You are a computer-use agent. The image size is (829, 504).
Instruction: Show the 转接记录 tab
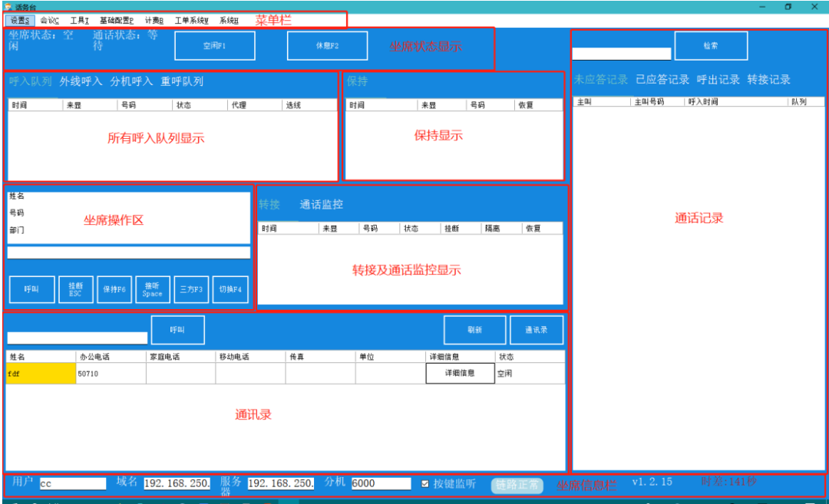click(x=768, y=80)
